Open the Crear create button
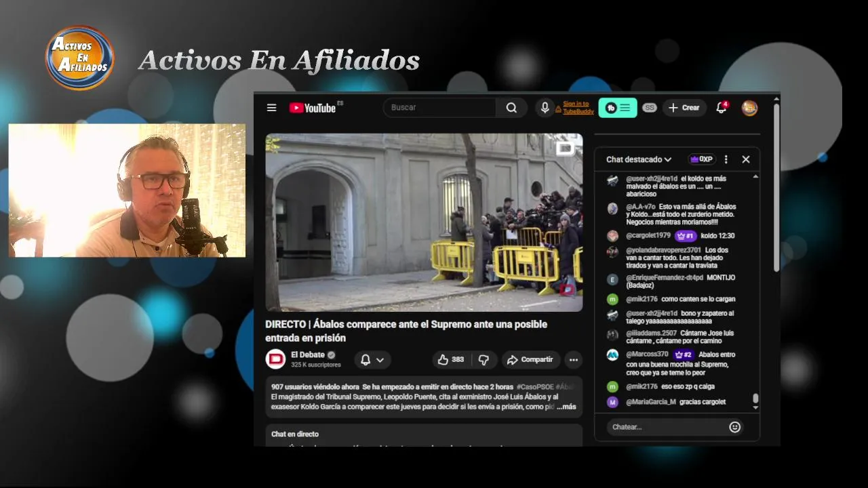This screenshot has width=868, height=488. [x=684, y=108]
